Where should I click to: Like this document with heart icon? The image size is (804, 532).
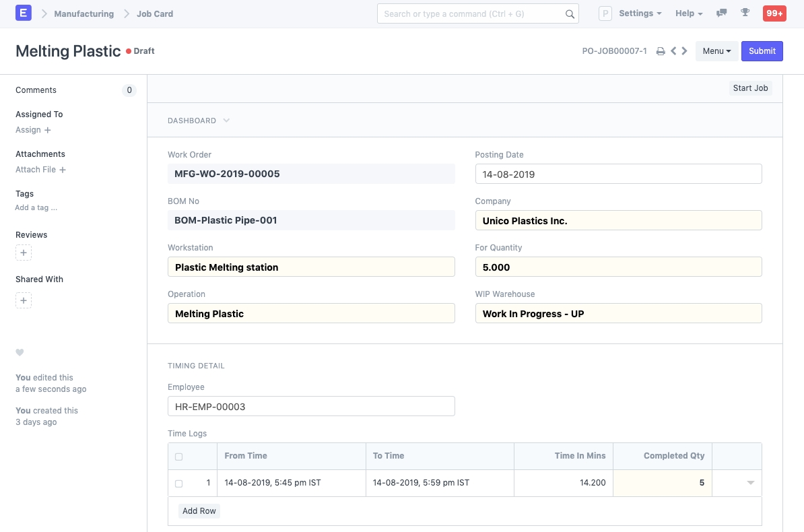(x=20, y=352)
